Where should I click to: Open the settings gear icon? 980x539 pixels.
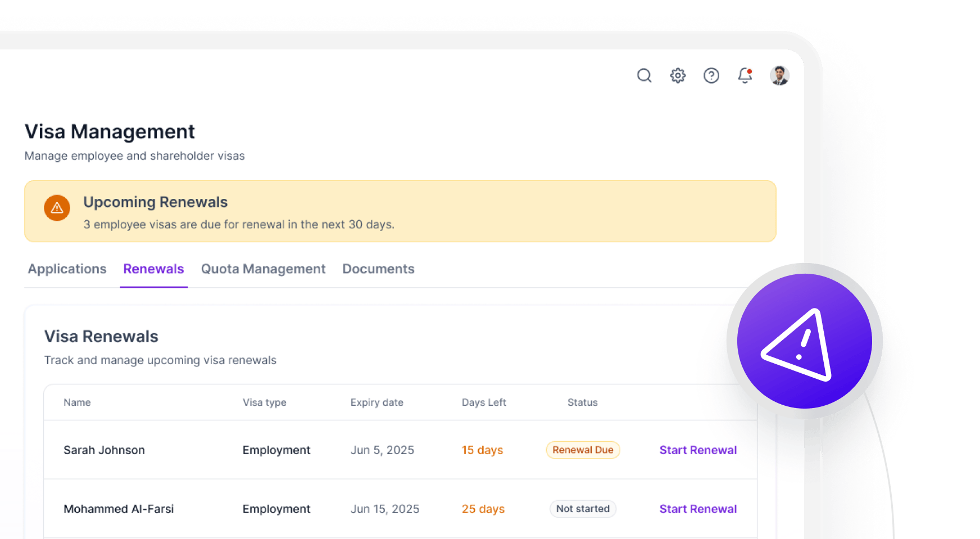pos(678,75)
